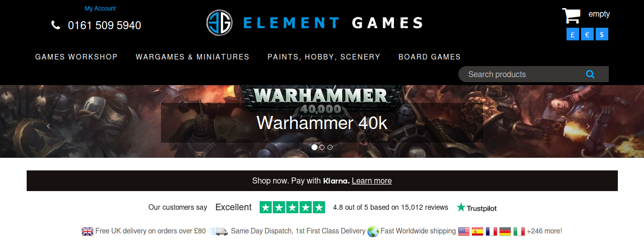Click the UK flag icon
Viewport: 644px width, 242px height.
(x=88, y=231)
